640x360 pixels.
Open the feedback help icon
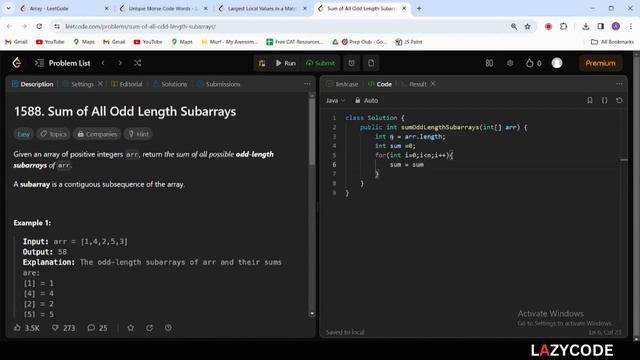pyautogui.click(x=168, y=328)
